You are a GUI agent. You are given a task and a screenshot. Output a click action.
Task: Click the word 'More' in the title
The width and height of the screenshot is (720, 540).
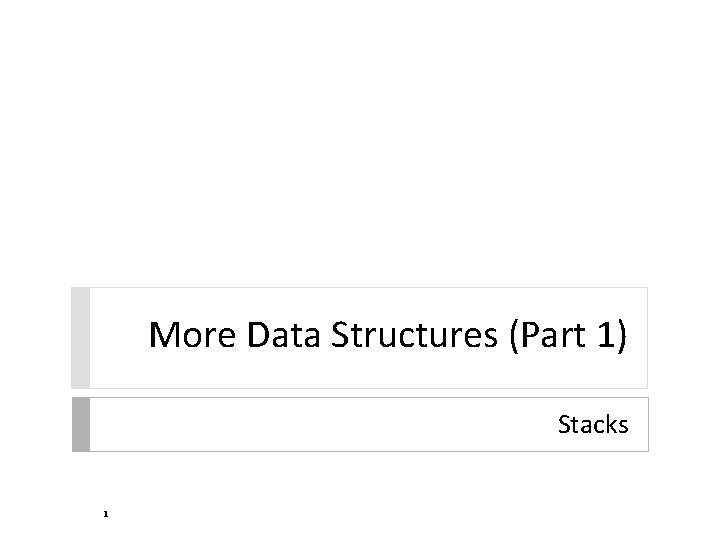(192, 335)
